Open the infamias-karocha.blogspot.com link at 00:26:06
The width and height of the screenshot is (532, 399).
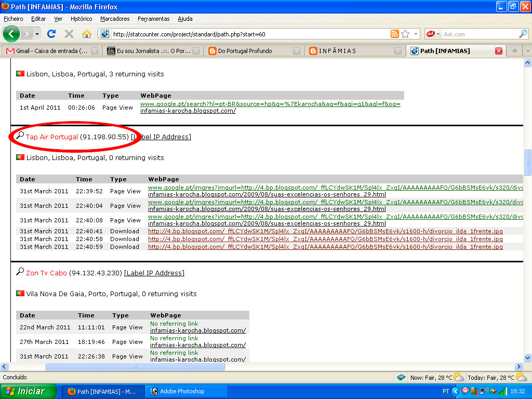(188, 111)
